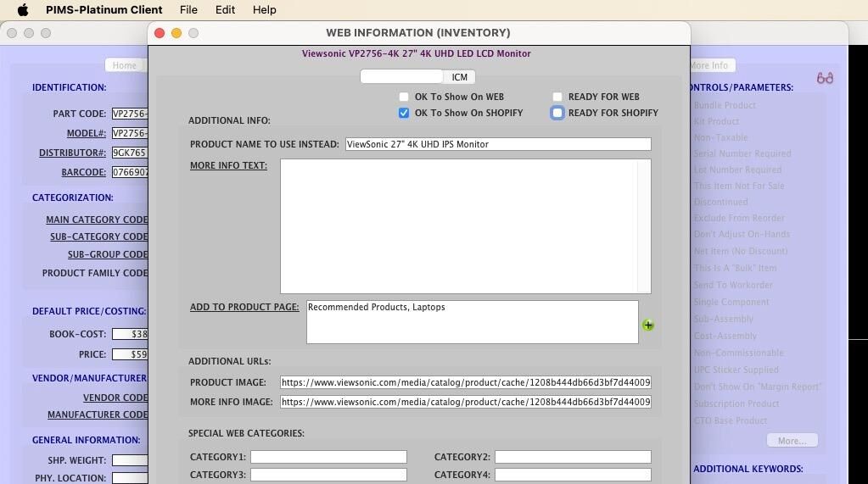Click the green plus icon beside Add To Product Page
868x484 pixels.
(647, 325)
